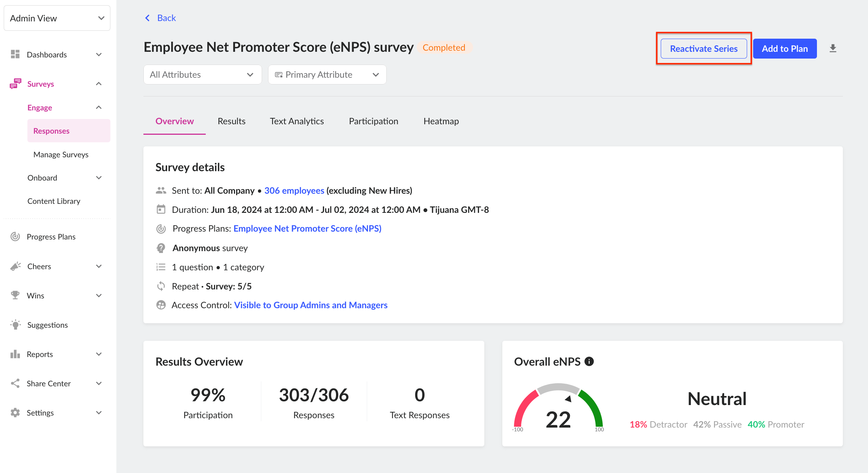The image size is (868, 473).
Task: Switch to the Heatmap tab
Action: pos(441,121)
